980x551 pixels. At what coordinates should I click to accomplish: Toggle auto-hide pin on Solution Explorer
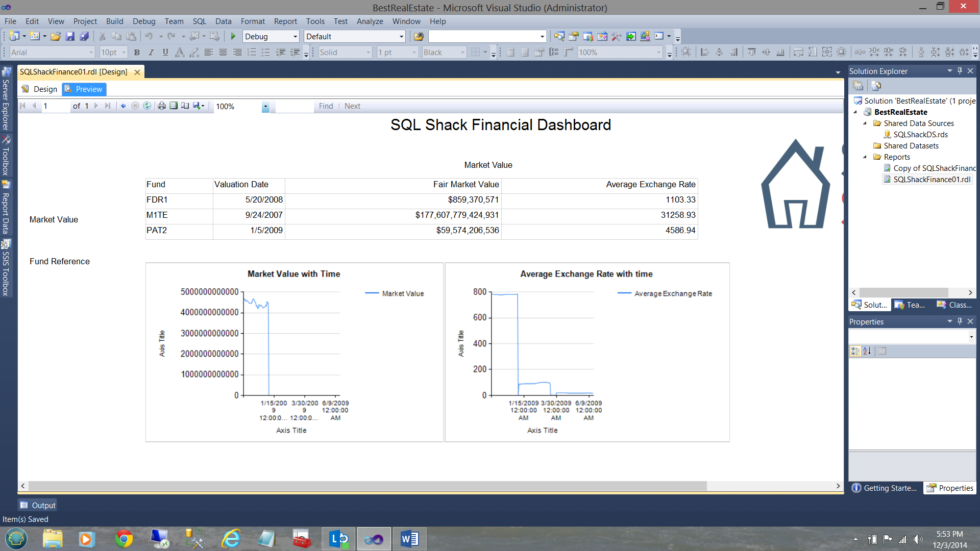click(960, 71)
